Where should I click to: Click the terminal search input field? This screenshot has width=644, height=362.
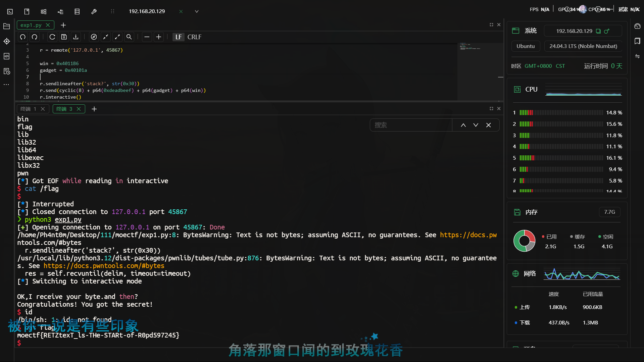tap(411, 125)
